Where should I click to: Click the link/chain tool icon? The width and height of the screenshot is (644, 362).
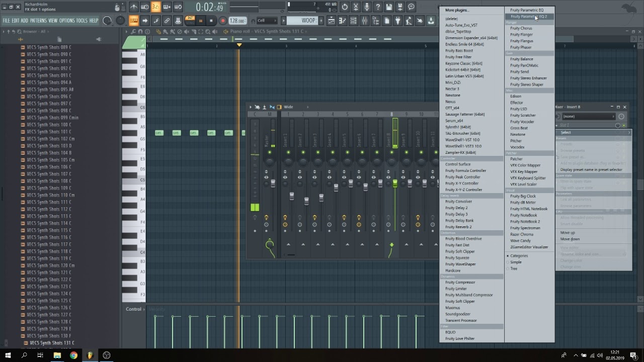click(167, 21)
